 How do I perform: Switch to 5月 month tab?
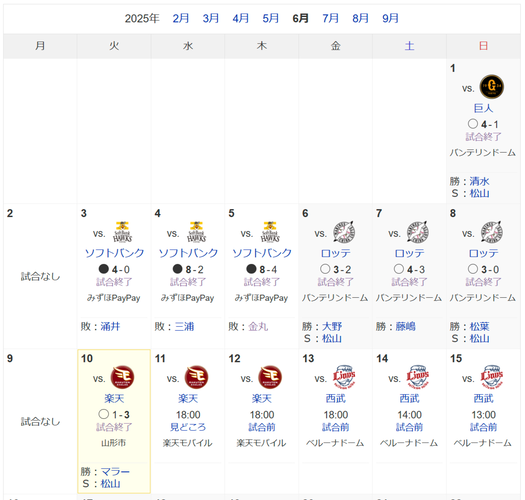271,18
